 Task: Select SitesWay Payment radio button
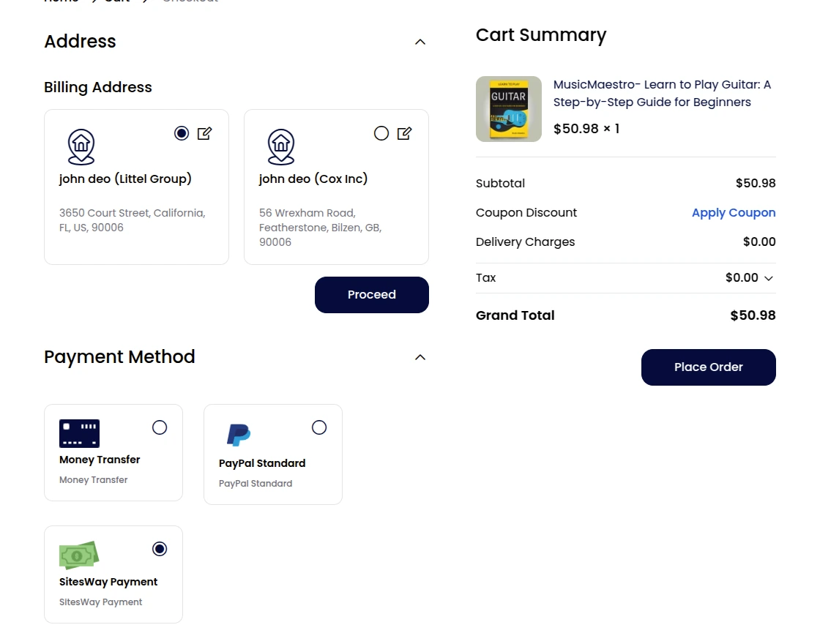point(160,549)
